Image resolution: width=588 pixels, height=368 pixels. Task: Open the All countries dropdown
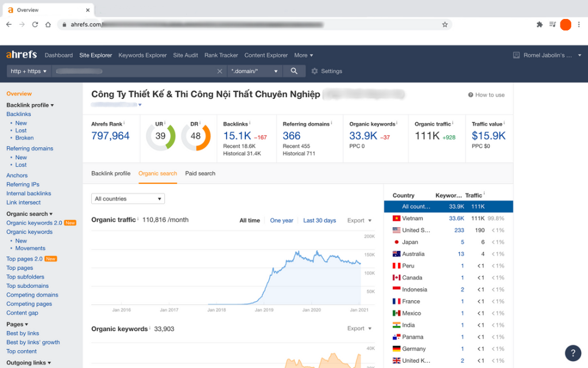pos(128,199)
